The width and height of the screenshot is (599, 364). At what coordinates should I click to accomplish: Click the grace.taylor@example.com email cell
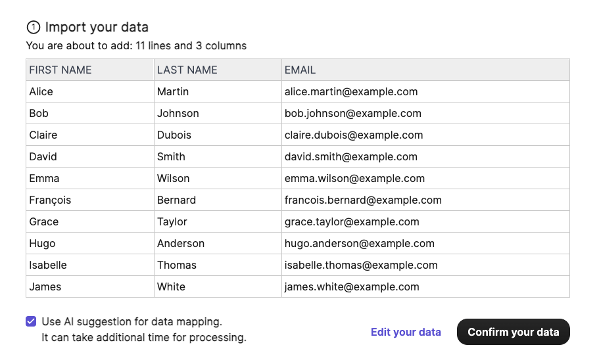[352, 221]
